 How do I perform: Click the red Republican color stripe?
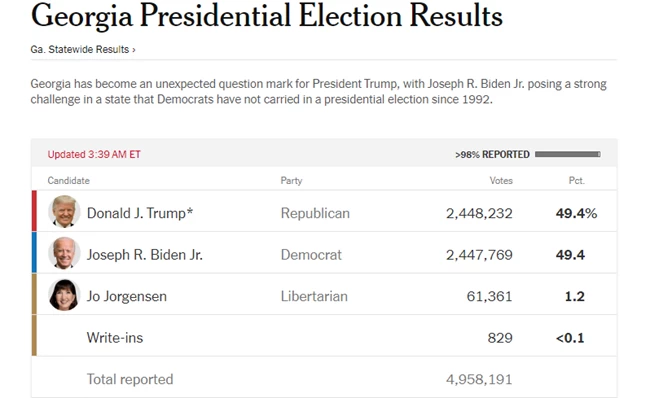pyautogui.click(x=34, y=211)
